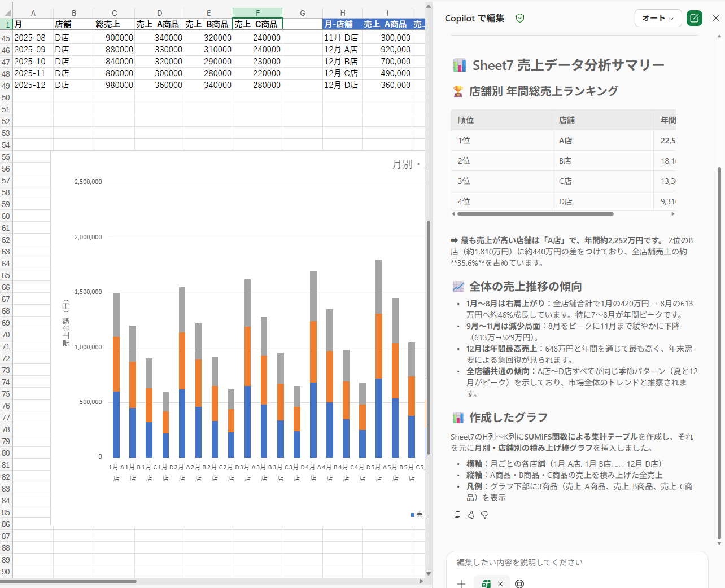
Task: Click the globe icon in prompt box
Action: (x=519, y=583)
